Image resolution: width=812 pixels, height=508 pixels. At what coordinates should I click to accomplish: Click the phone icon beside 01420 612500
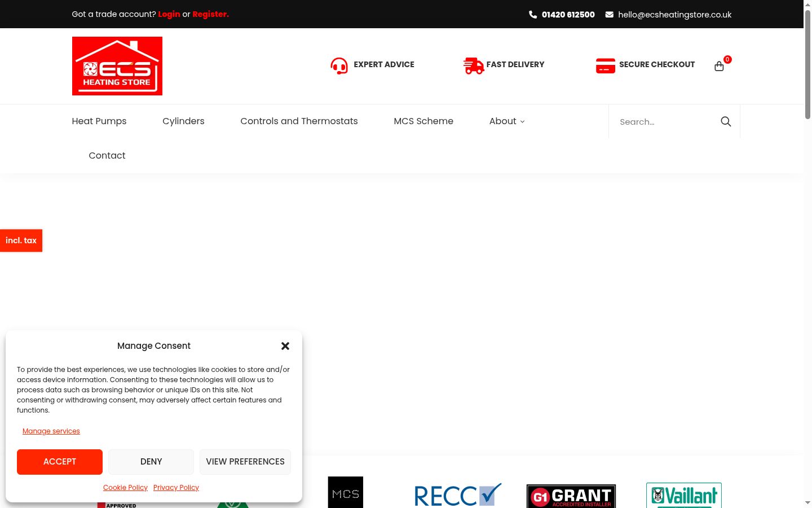pos(533,15)
